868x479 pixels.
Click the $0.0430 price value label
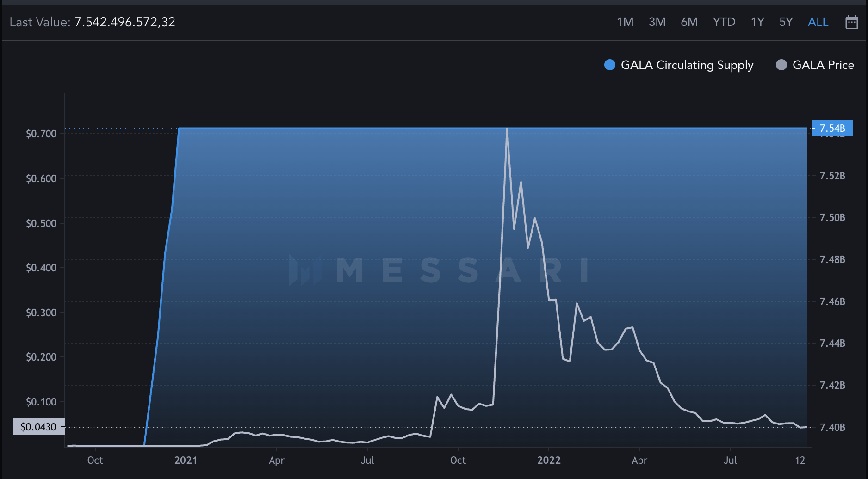[38, 427]
